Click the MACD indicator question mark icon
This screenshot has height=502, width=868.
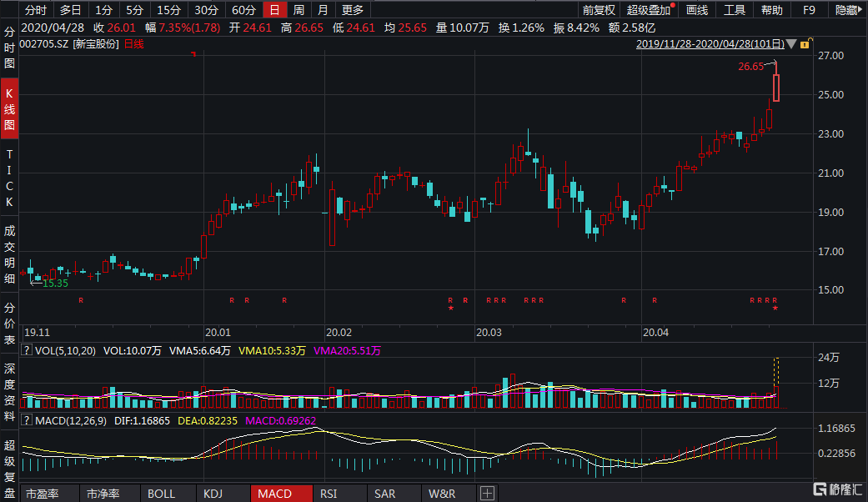click(x=26, y=420)
